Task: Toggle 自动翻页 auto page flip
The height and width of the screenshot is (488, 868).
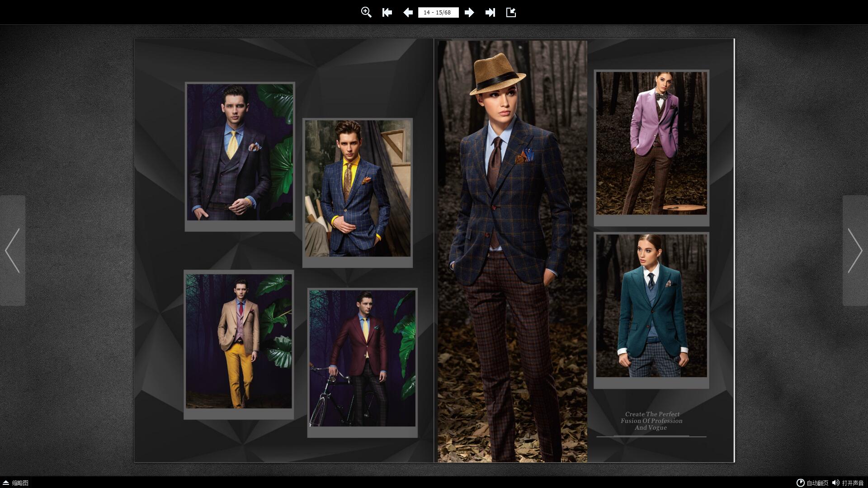Action: point(812,483)
